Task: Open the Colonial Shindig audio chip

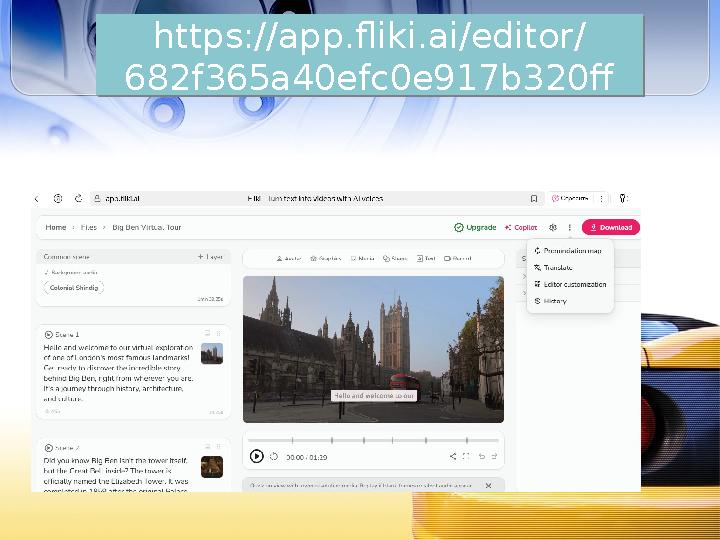Action: pos(74,288)
